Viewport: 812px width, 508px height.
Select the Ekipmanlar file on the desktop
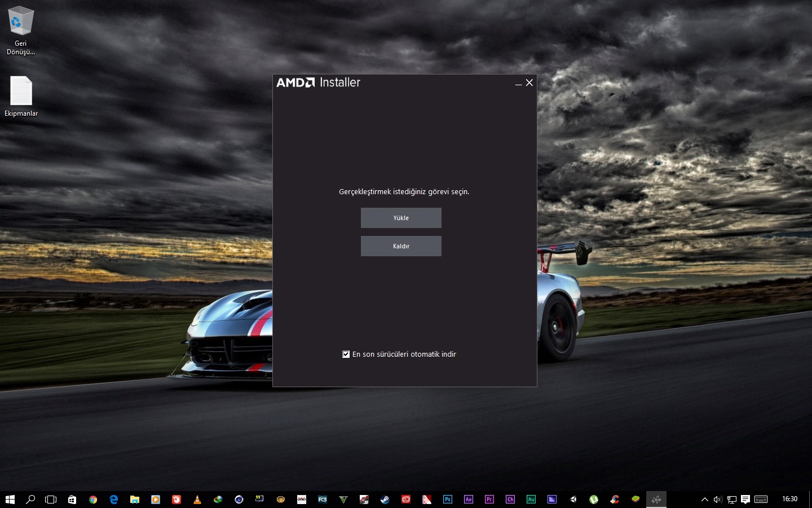21,97
